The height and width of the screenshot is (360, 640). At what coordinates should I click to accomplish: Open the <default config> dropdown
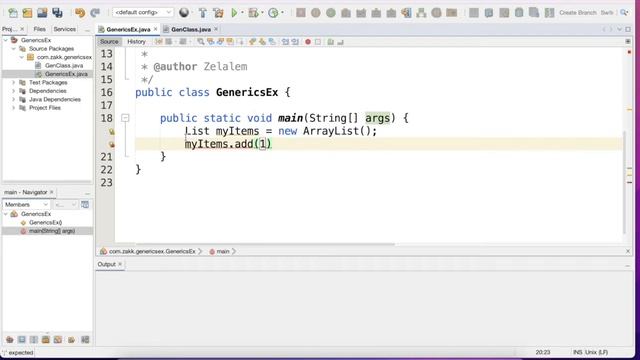click(142, 13)
